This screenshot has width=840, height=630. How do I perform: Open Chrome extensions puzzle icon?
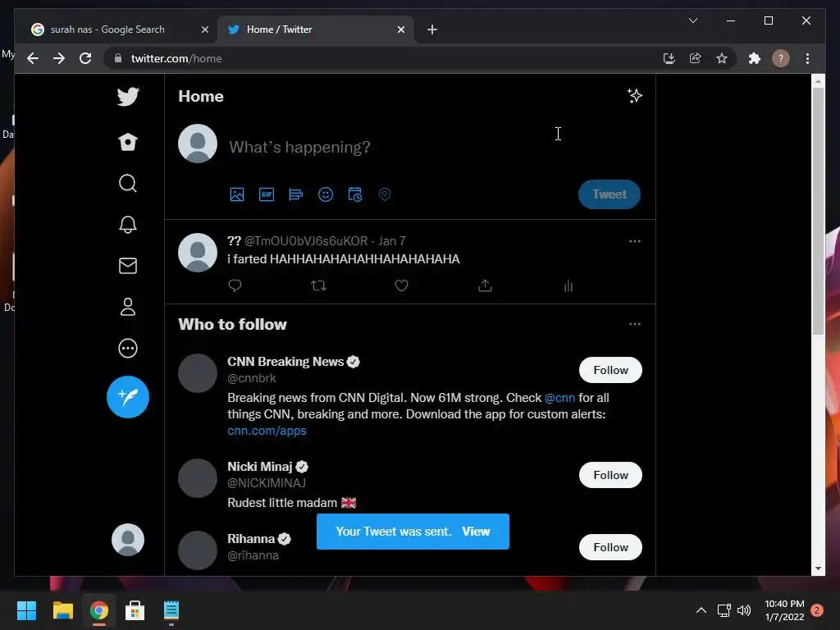point(755,58)
